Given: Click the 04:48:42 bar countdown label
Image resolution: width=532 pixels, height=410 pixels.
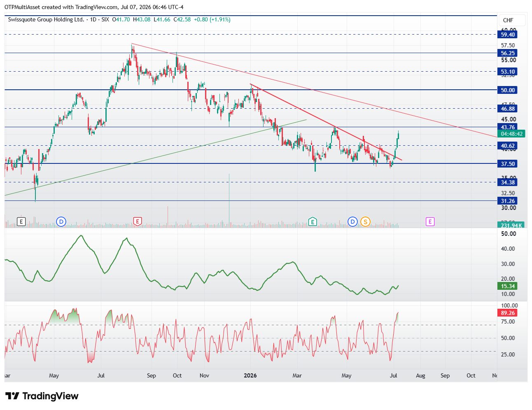Looking at the screenshot, I should 512,134.
